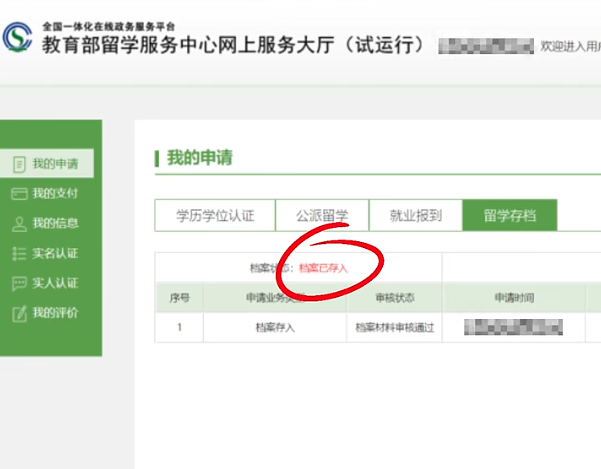This screenshot has height=469, width=601.
Task: Click 档案存入 in the first table row
Action: [275, 327]
